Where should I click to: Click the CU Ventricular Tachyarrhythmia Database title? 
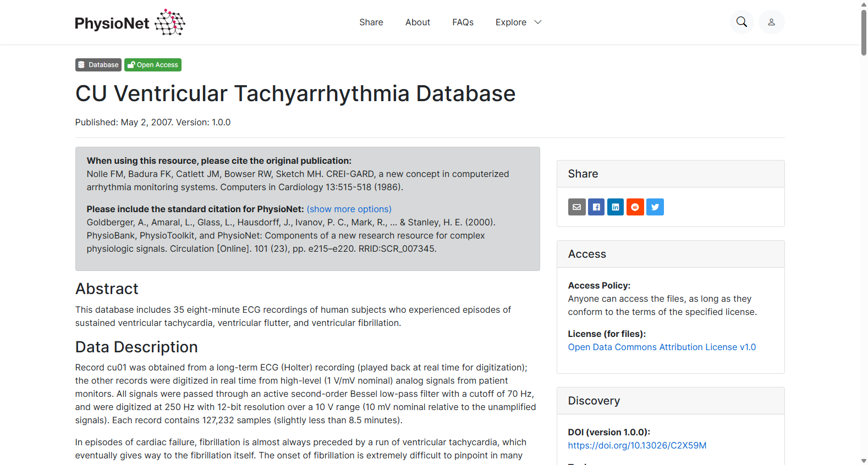coord(295,93)
